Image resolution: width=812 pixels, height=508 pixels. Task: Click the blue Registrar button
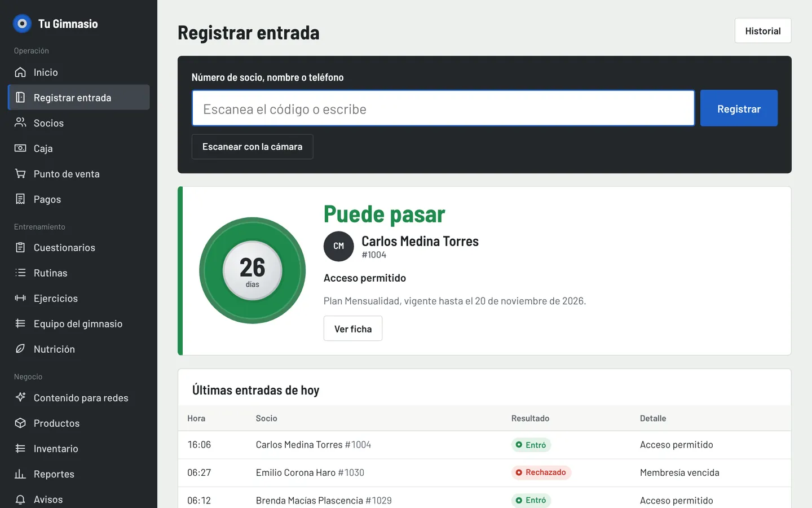click(x=739, y=108)
